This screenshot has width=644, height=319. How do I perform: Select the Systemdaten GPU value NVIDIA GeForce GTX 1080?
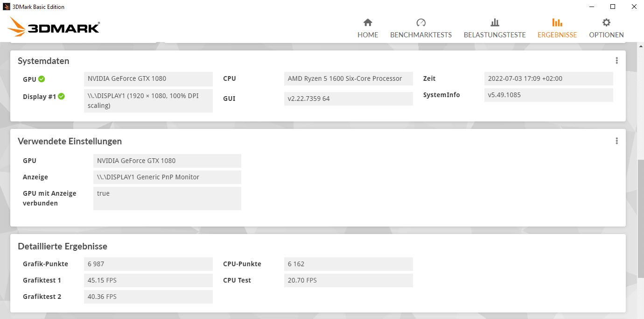click(x=148, y=78)
